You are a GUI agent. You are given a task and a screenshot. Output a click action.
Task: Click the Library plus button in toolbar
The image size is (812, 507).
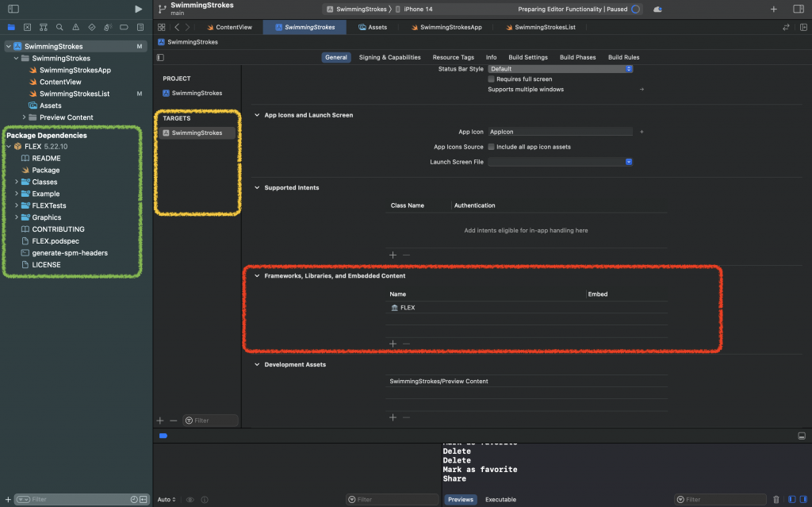pos(774,10)
